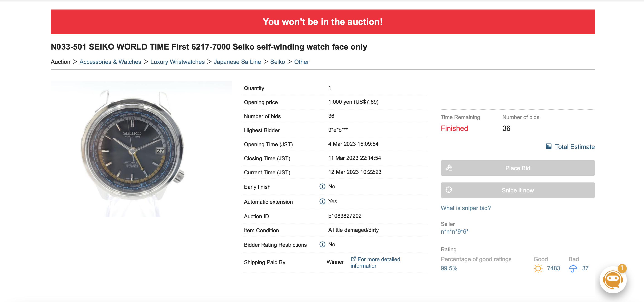The image size is (644, 302).
Task: Click closing time 11 Mar 2023 22:14:54
Action: tap(354, 158)
